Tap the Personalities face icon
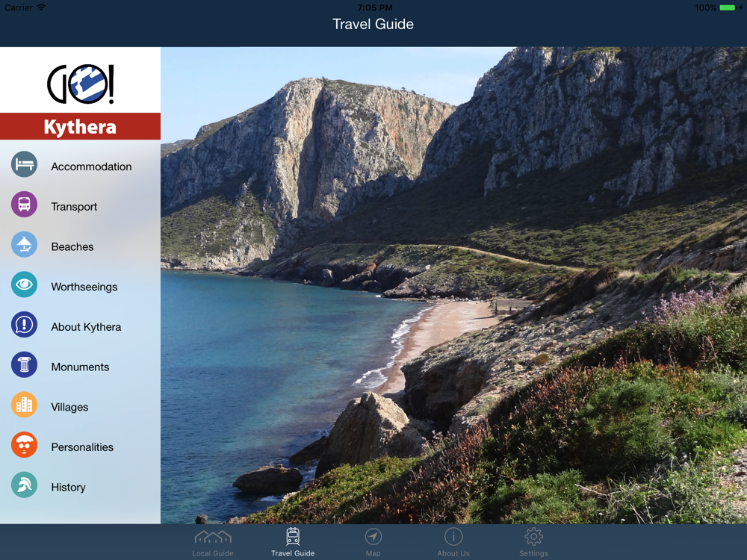This screenshot has width=747, height=560. (25, 445)
